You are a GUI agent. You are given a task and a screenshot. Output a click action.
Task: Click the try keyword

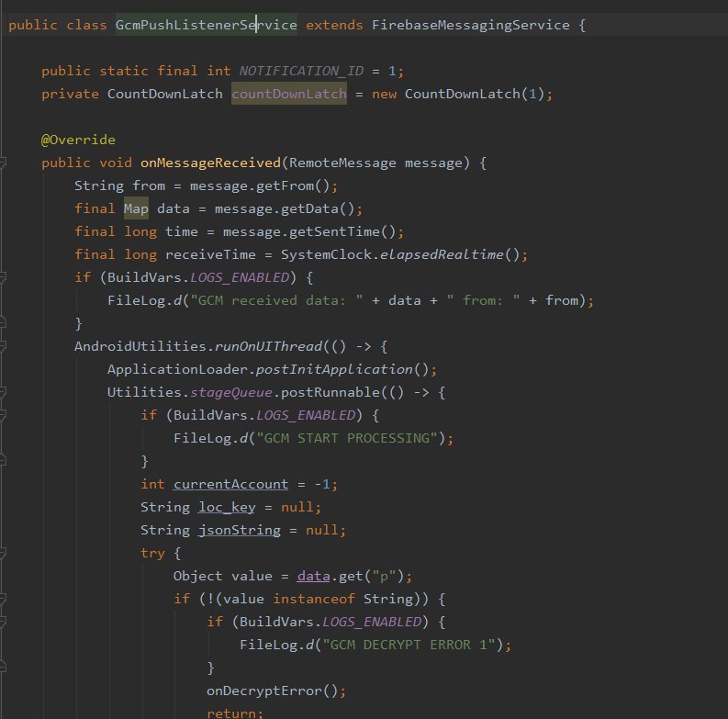click(x=152, y=553)
